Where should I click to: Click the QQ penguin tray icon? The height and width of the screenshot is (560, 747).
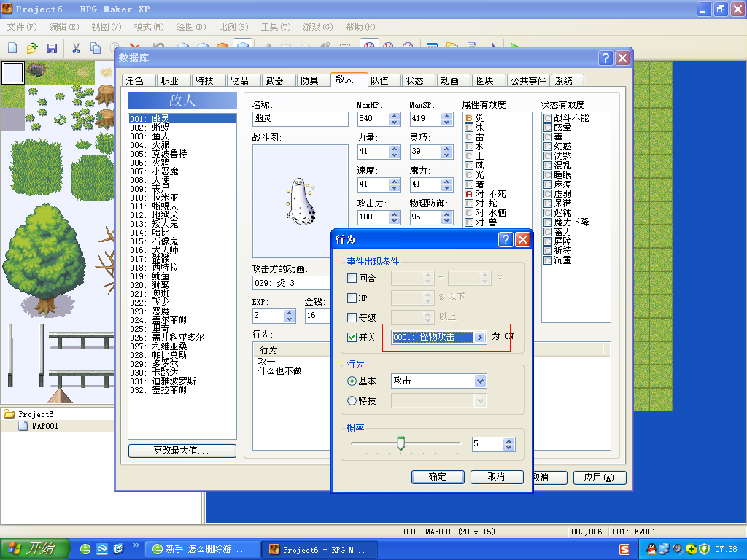pyautogui.click(x=651, y=549)
